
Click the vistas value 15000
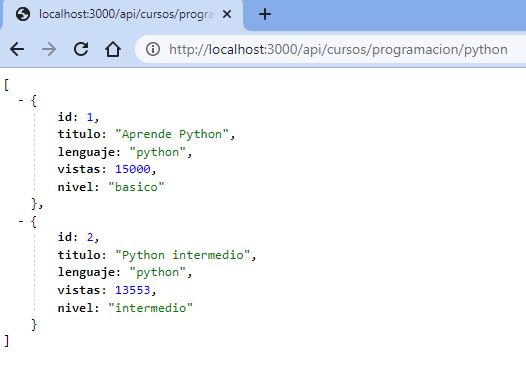click(133, 169)
